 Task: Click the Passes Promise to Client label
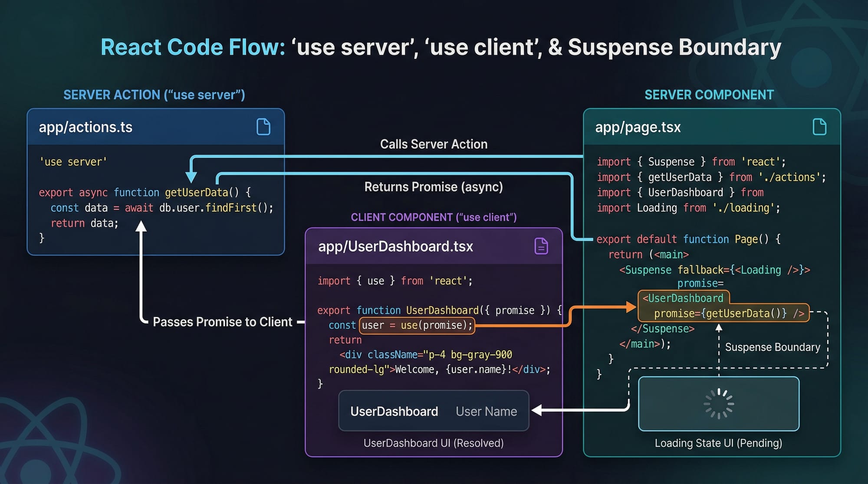pos(222,322)
